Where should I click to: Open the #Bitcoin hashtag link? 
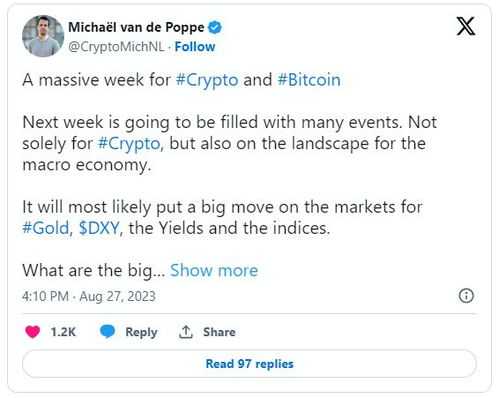pos(309,80)
